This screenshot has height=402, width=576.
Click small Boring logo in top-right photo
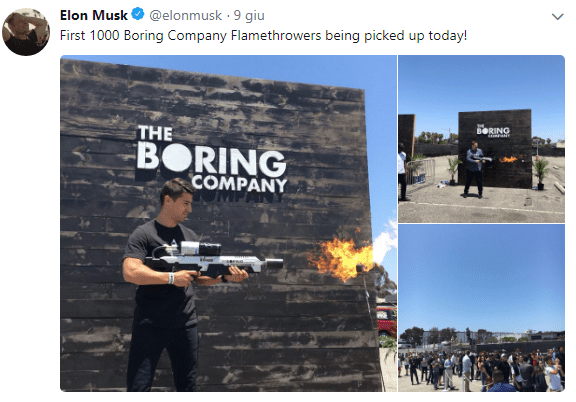coord(493,131)
